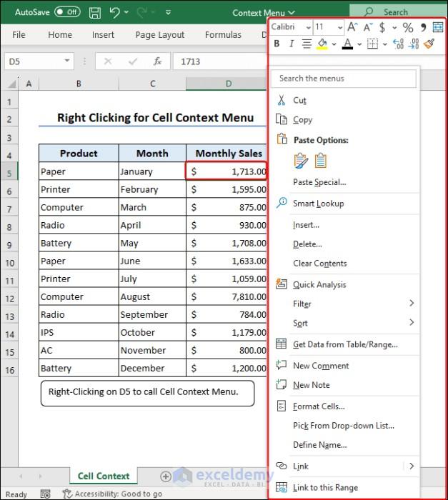The image size is (448, 500).
Task: Click the formula bar enter checkmark
Action: [x=133, y=61]
